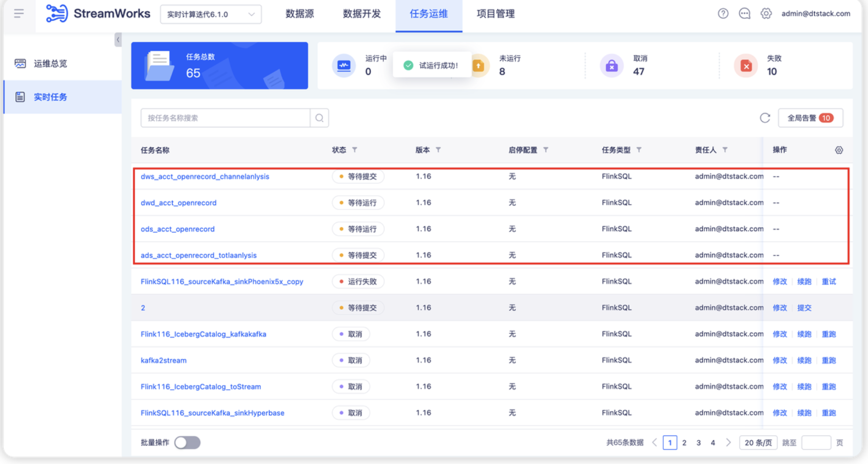
Task: Open the message chat icon
Action: click(744, 14)
